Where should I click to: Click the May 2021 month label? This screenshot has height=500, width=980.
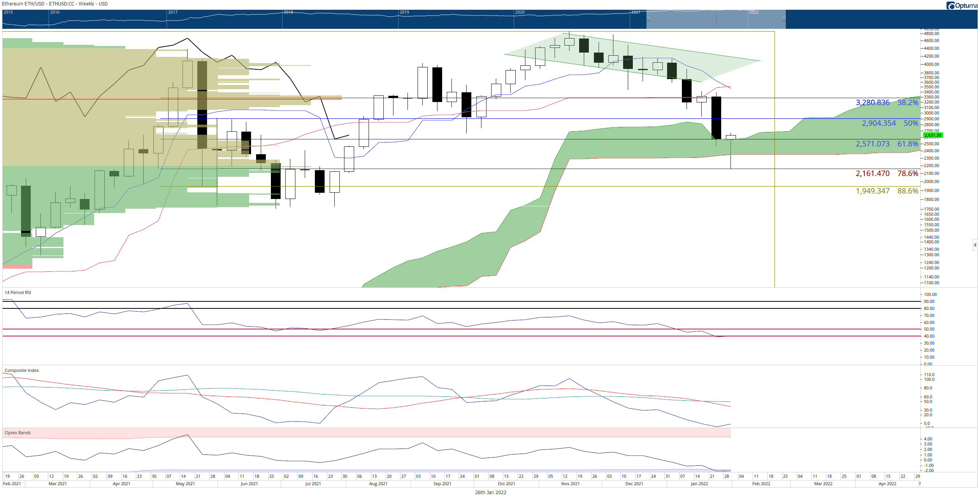pyautogui.click(x=185, y=484)
